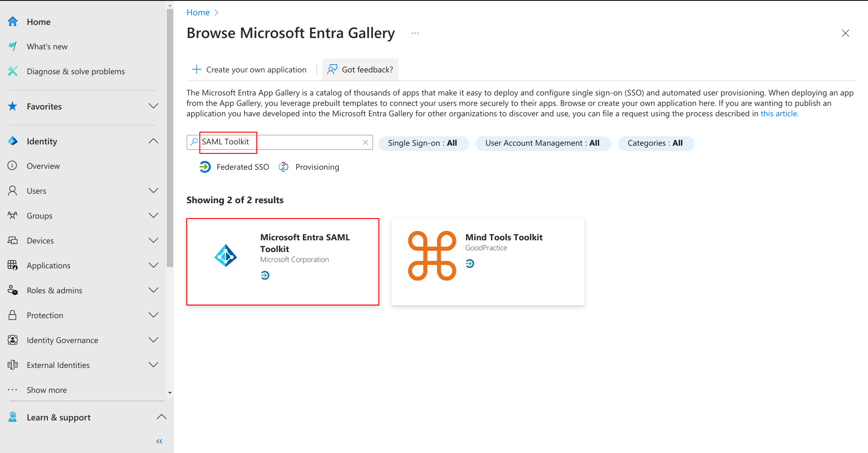Click the Applications grid icon
The width and height of the screenshot is (868, 453).
coord(13,265)
